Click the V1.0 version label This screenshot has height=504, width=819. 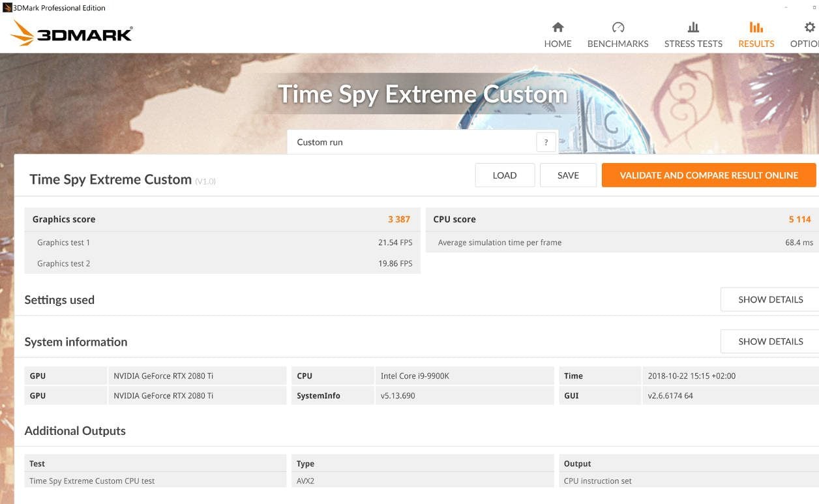[205, 181]
